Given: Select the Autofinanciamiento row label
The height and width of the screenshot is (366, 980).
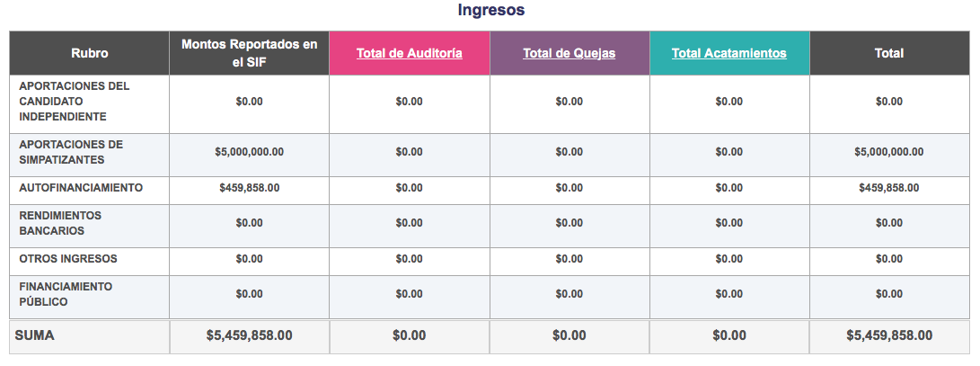Looking at the screenshot, I should [81, 188].
